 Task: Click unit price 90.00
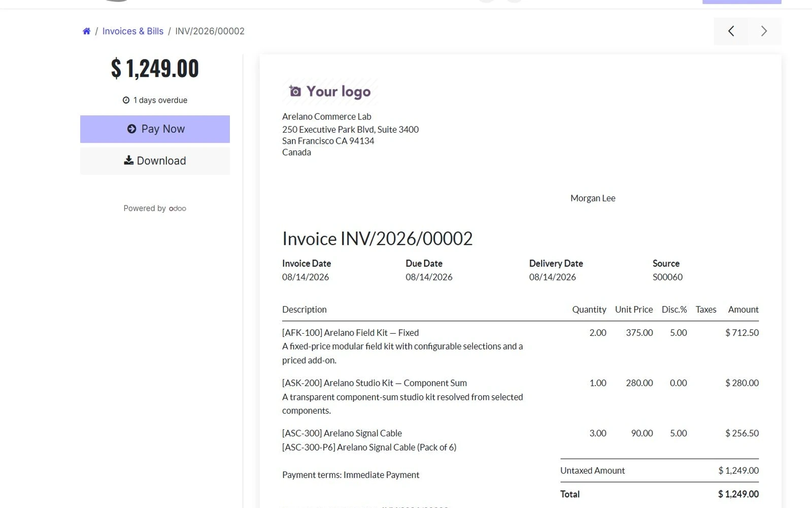point(642,433)
